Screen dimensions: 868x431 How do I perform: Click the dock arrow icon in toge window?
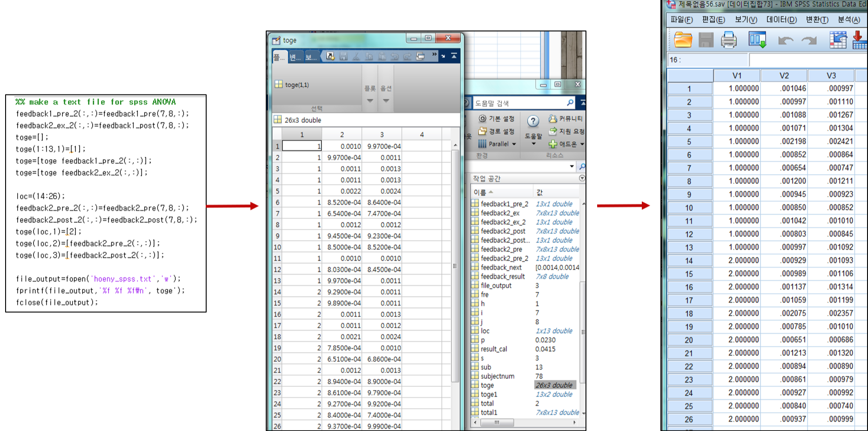[x=443, y=56]
